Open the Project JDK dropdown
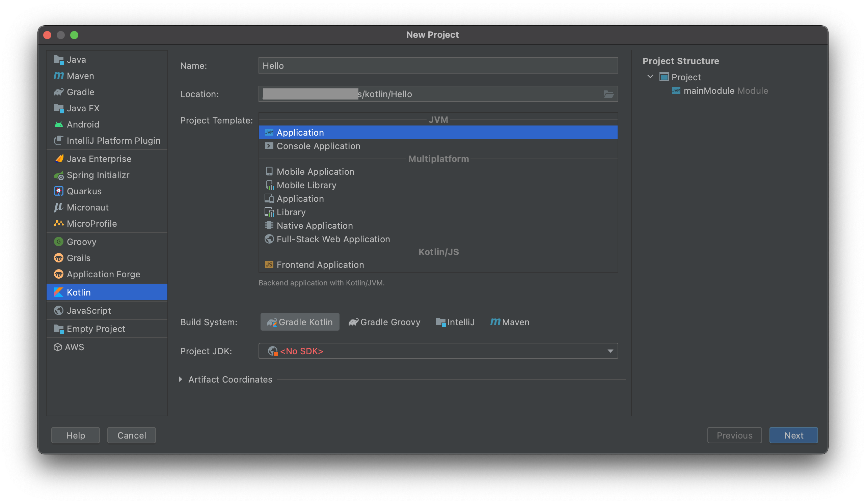 [x=438, y=351]
